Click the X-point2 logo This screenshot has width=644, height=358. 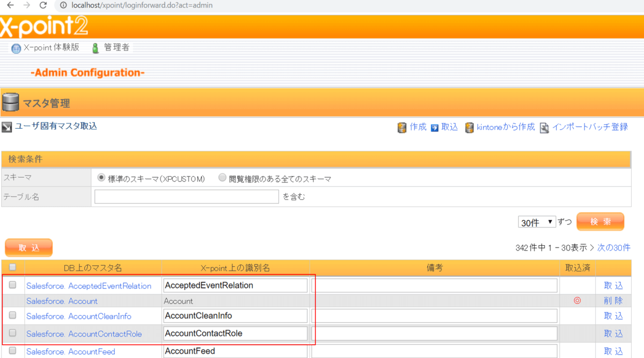pyautogui.click(x=44, y=26)
